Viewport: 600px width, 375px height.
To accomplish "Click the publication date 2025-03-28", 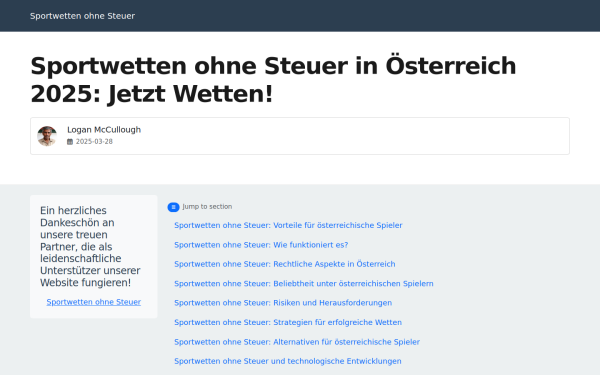I will click(x=94, y=142).
